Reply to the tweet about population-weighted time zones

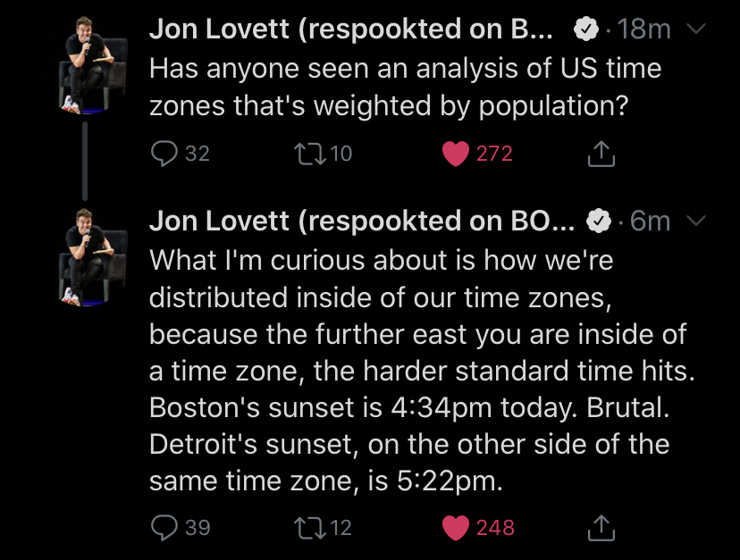point(164,154)
